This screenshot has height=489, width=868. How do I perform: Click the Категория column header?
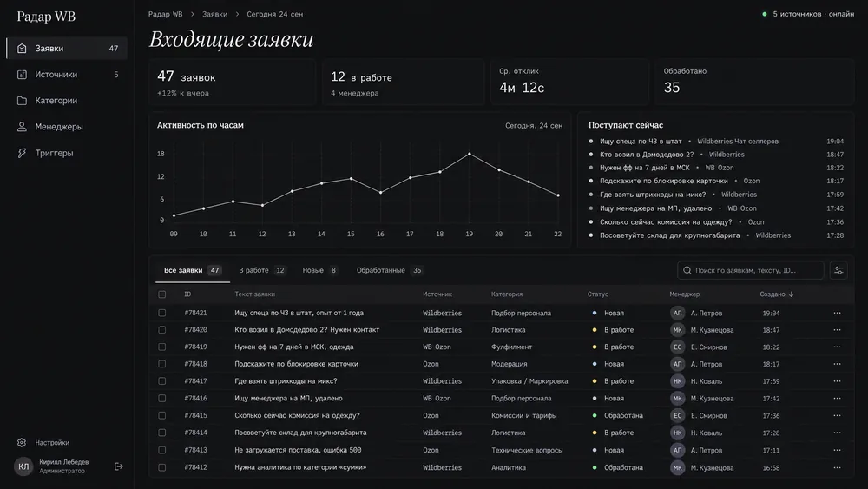(x=507, y=294)
